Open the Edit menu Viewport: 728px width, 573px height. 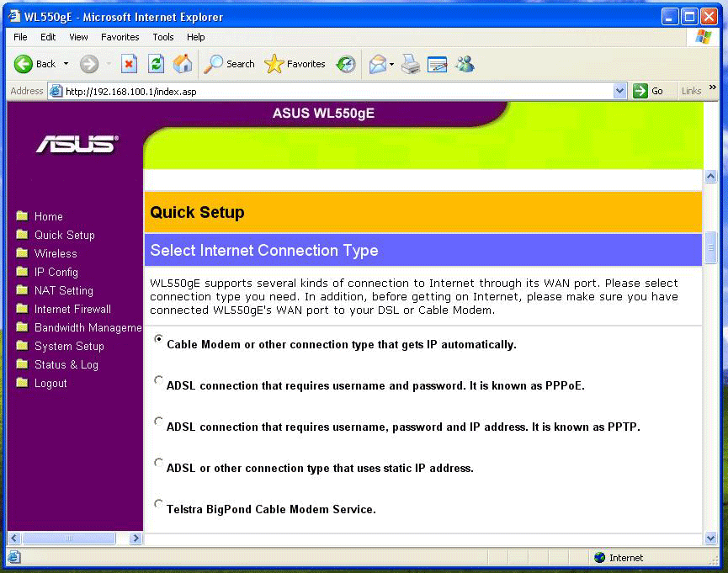[x=48, y=37]
